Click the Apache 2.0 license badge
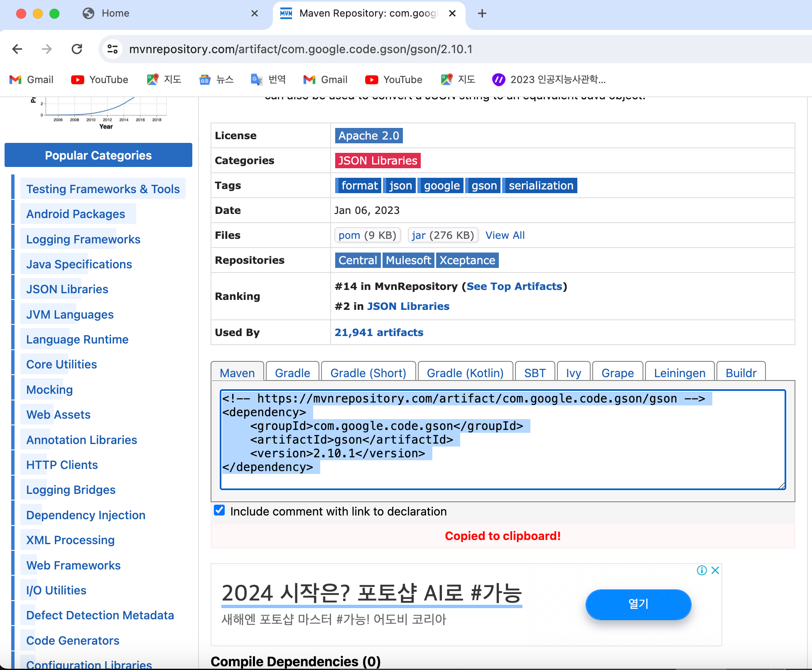This screenshot has height=670, width=812. pyautogui.click(x=368, y=135)
